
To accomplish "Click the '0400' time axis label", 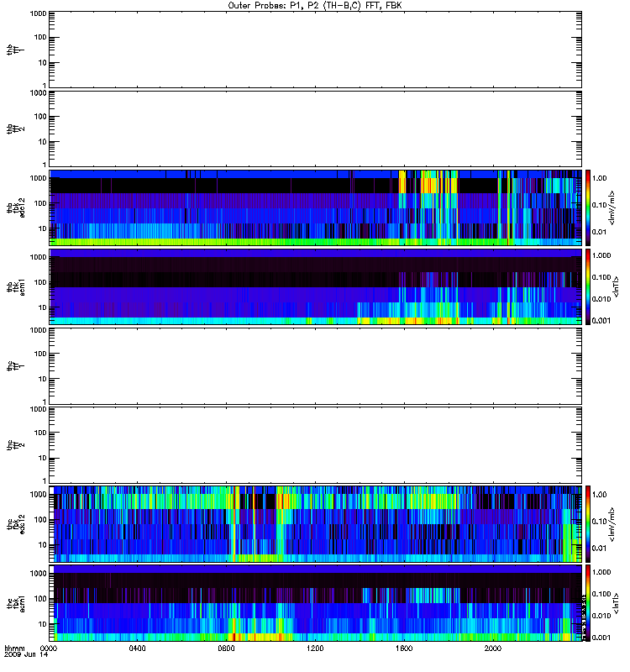I will 137,648.
